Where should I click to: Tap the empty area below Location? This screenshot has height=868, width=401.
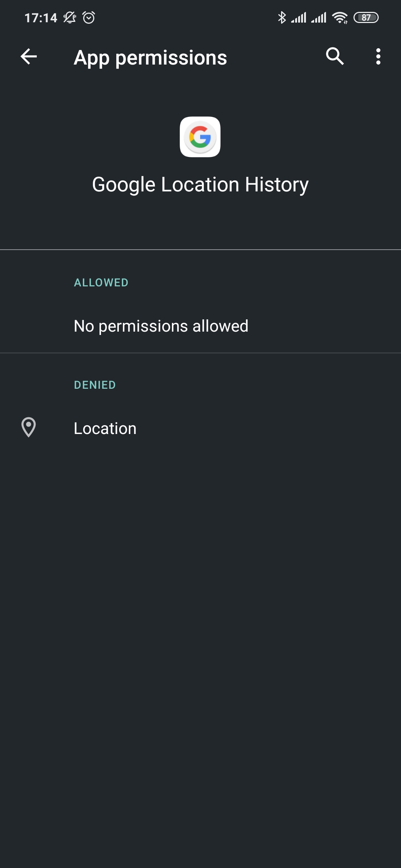pos(200,631)
